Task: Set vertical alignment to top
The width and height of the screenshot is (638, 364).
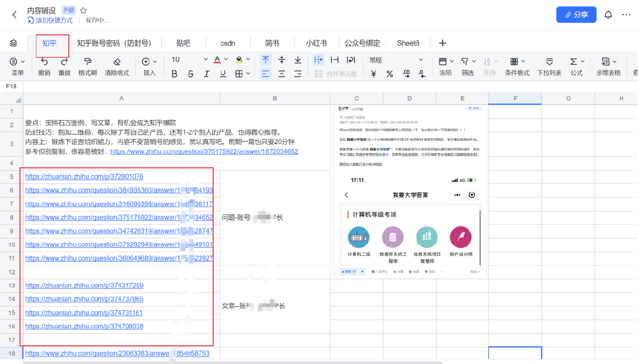Action: [x=266, y=60]
